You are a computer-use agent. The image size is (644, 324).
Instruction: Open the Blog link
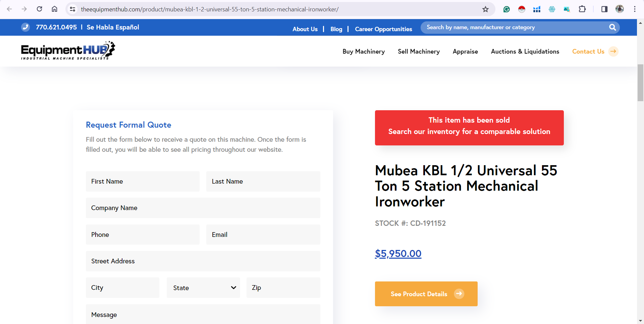coord(336,29)
